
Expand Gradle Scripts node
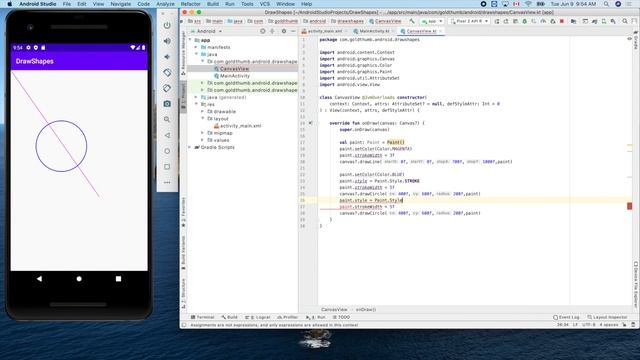(x=190, y=147)
